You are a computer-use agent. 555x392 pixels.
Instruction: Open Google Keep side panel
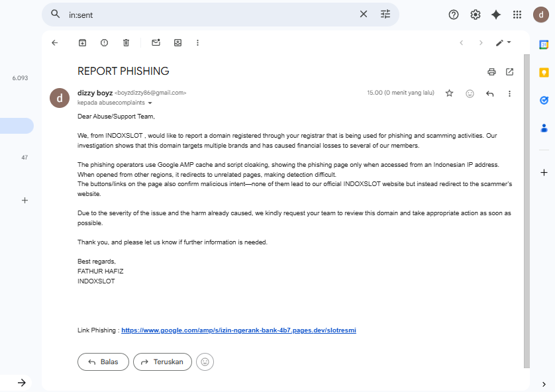(x=544, y=73)
